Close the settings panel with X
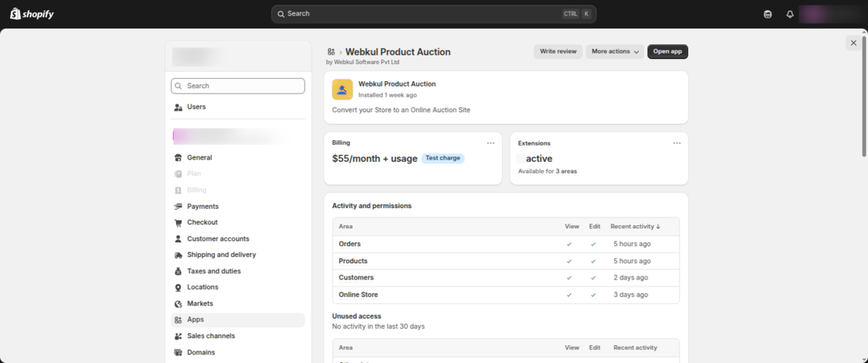 (x=853, y=43)
